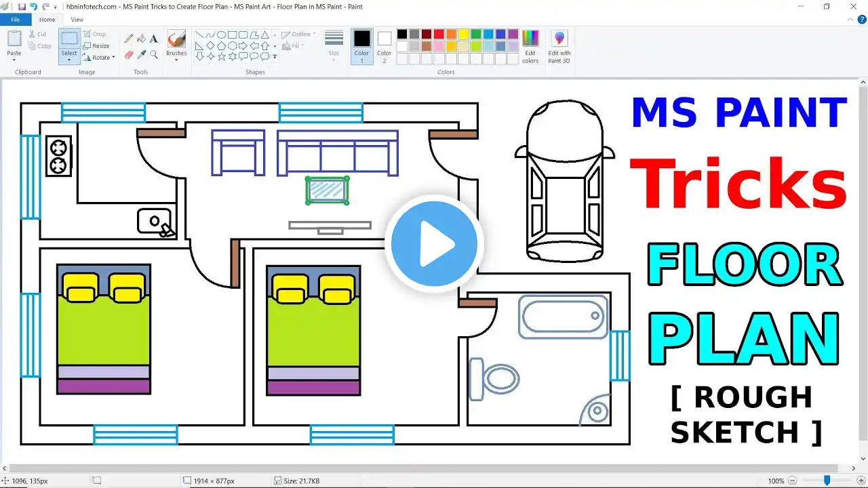Switch to the Home tab
The height and width of the screenshot is (488, 868).
47,20
